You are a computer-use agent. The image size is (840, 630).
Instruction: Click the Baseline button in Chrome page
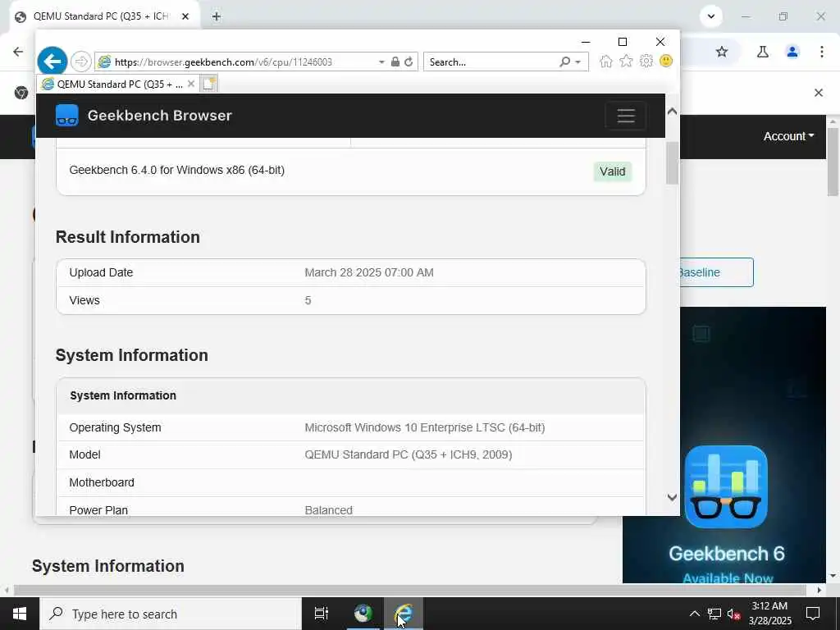(716, 272)
